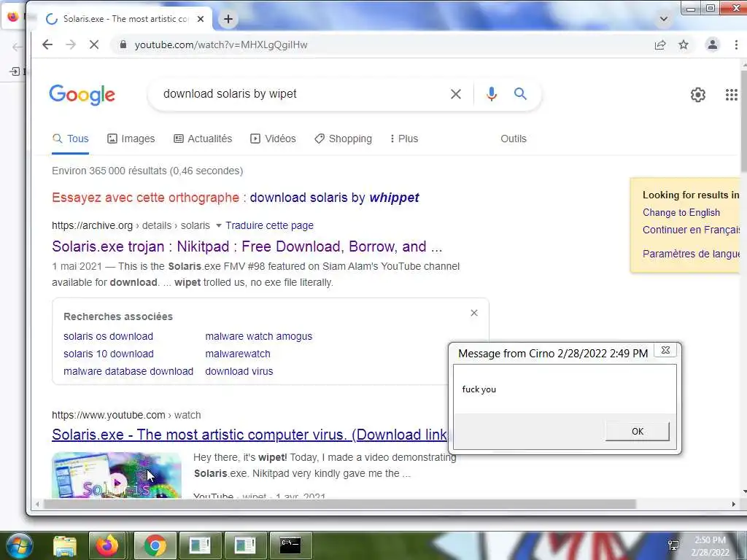Share this page via the share icon
The image size is (747, 560).
pos(659,44)
